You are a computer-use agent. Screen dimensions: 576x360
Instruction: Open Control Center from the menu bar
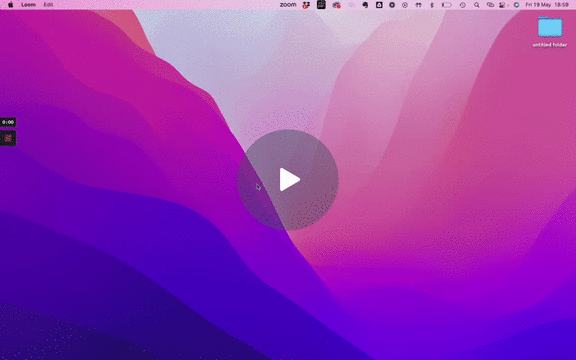(x=502, y=5)
